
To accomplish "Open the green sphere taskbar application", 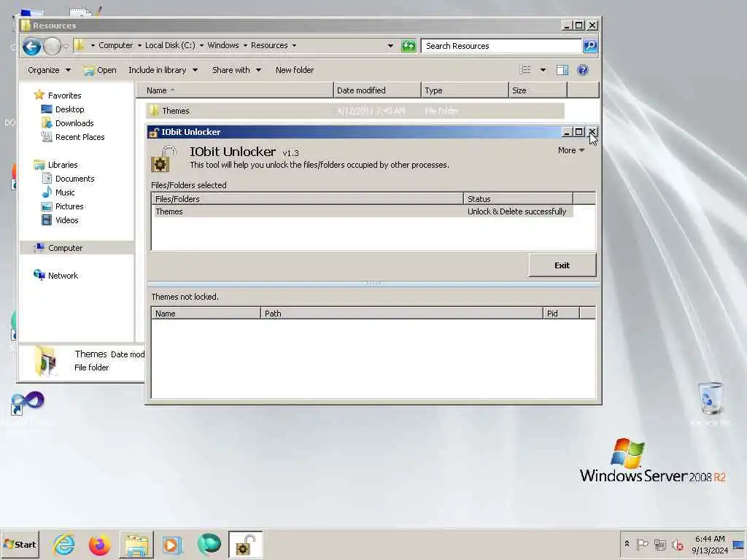I will (209, 544).
